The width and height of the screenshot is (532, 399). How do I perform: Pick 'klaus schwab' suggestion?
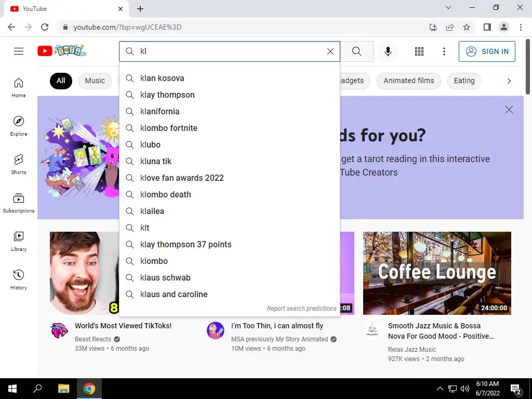pyautogui.click(x=230, y=277)
